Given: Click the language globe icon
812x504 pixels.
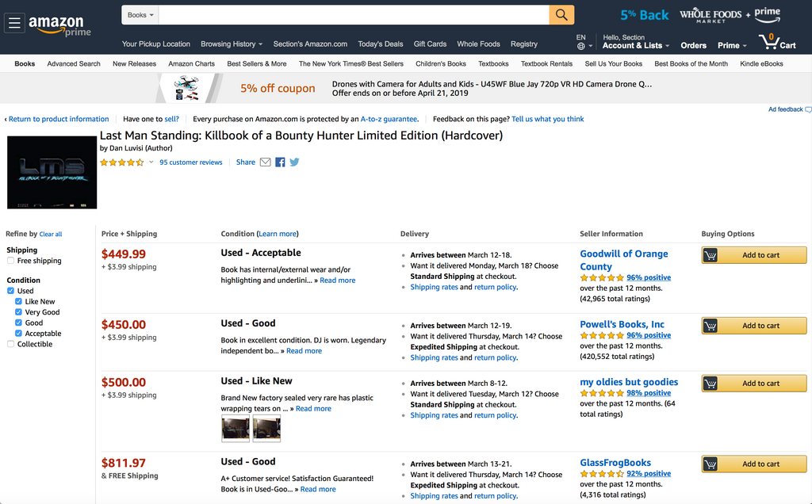Looking at the screenshot, I should click(x=581, y=46).
